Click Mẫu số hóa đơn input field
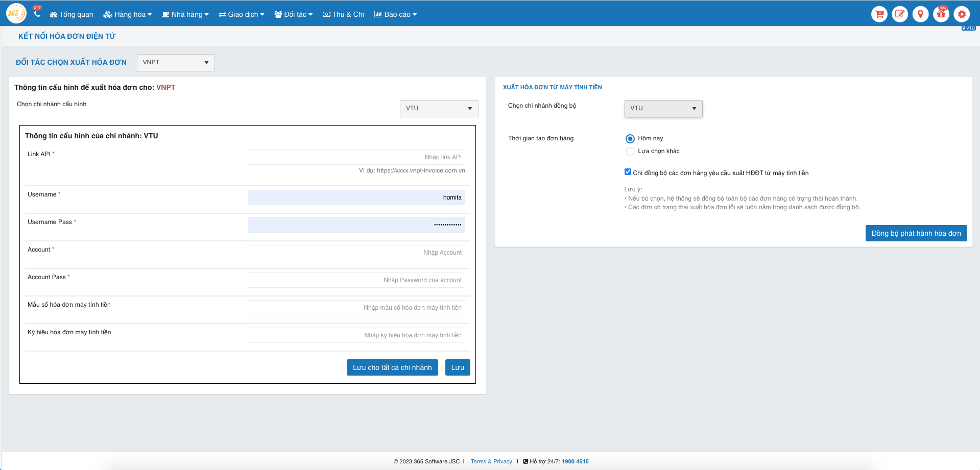Viewport: 980px width, 470px height. tap(356, 308)
